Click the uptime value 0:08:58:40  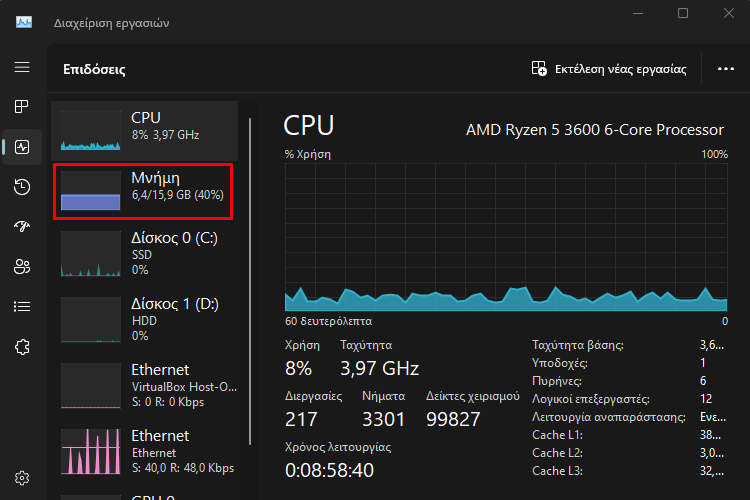(x=329, y=470)
